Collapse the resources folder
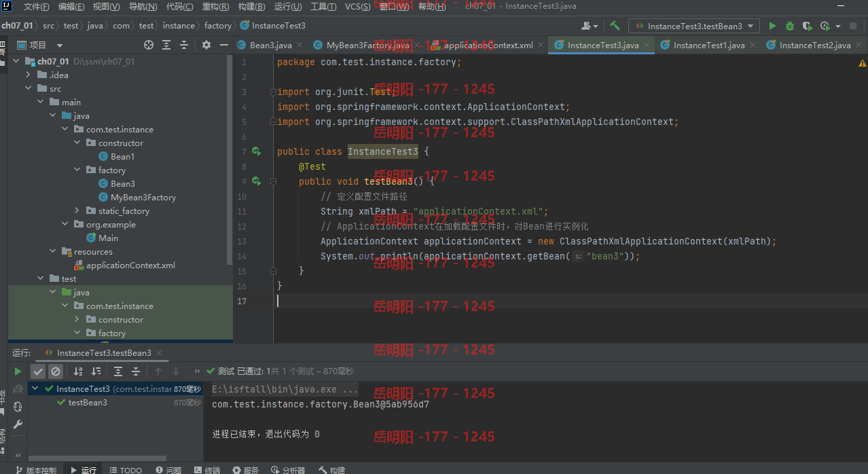This screenshot has height=474, width=868. point(52,251)
